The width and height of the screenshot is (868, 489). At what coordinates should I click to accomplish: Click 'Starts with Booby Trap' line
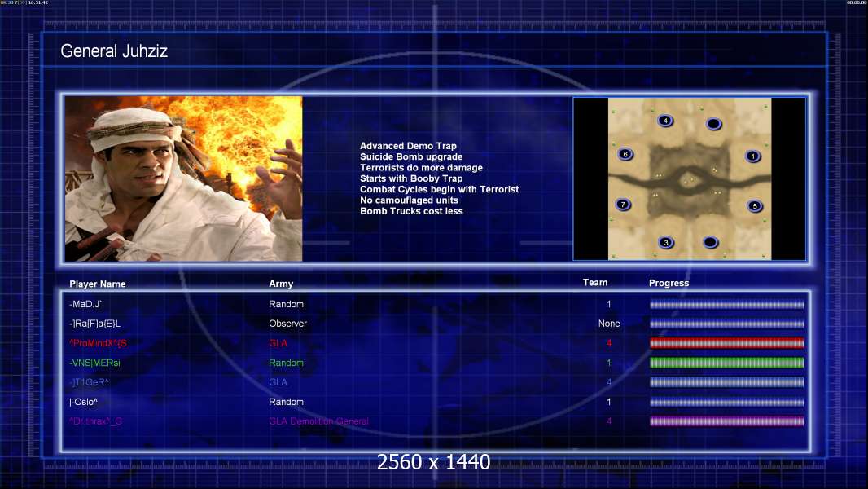click(411, 178)
